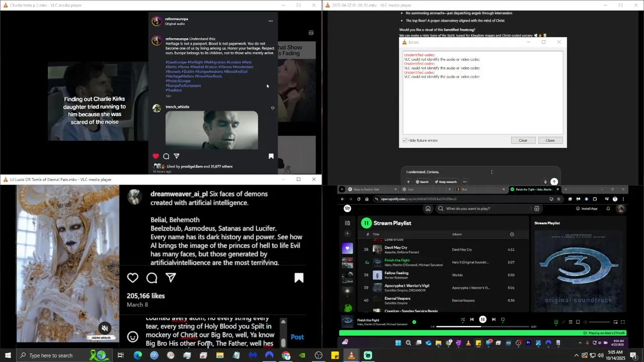Screen dimensions: 644x362
Task: Open browser tab search chevron
Action: [342, 190]
